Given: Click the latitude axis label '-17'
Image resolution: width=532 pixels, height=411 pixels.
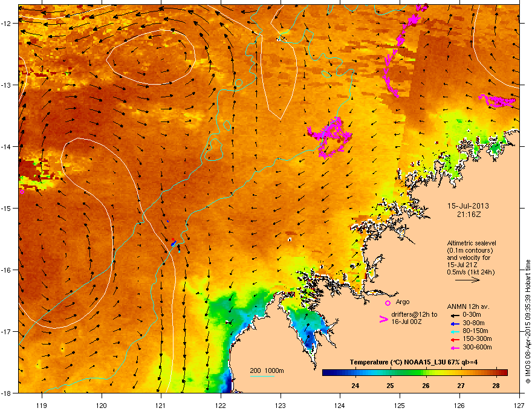Looking at the screenshot, I should pos(5,331).
